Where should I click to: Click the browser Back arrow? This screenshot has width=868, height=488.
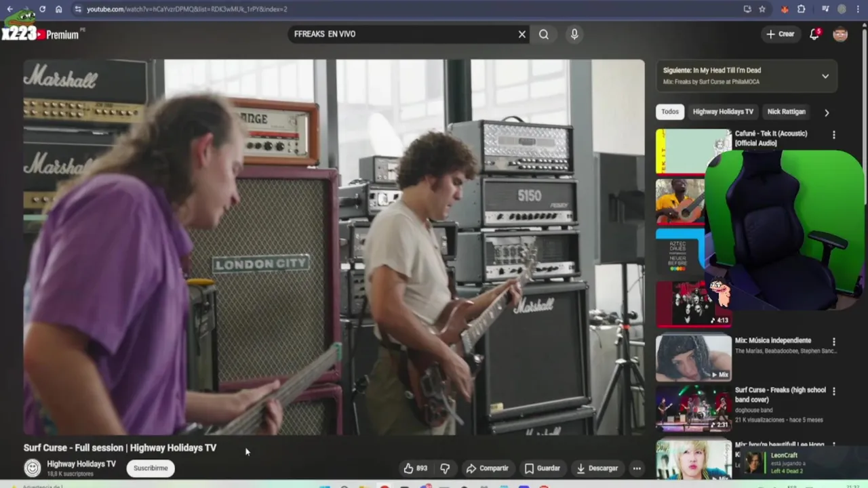point(9,9)
